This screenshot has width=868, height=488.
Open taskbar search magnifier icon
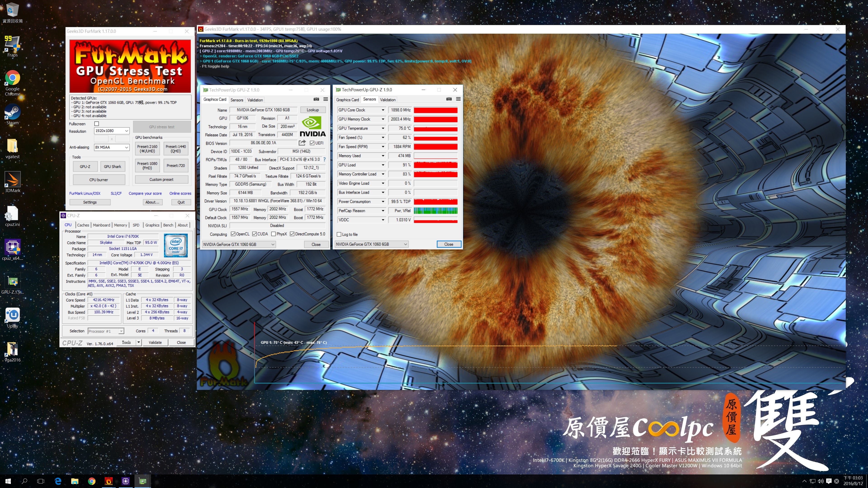click(x=24, y=481)
